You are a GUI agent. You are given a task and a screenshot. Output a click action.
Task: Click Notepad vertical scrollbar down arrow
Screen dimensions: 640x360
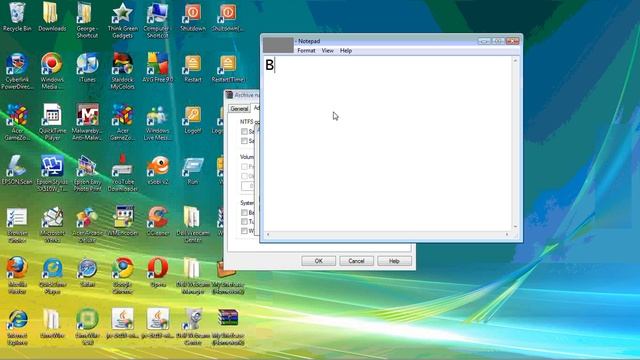pyautogui.click(x=515, y=227)
